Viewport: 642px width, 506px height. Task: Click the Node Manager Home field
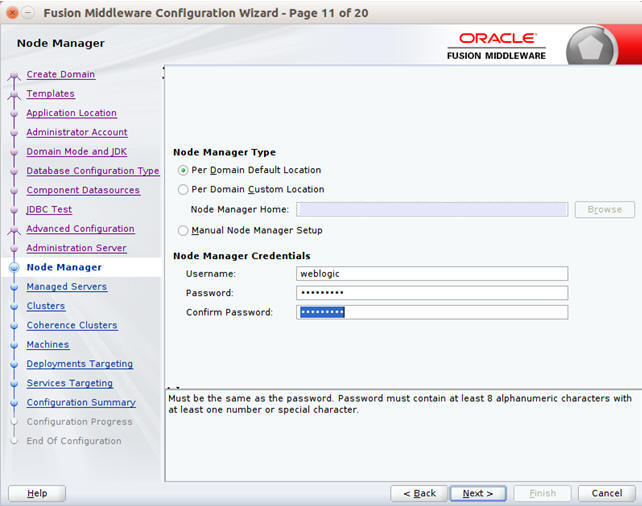pos(432,210)
